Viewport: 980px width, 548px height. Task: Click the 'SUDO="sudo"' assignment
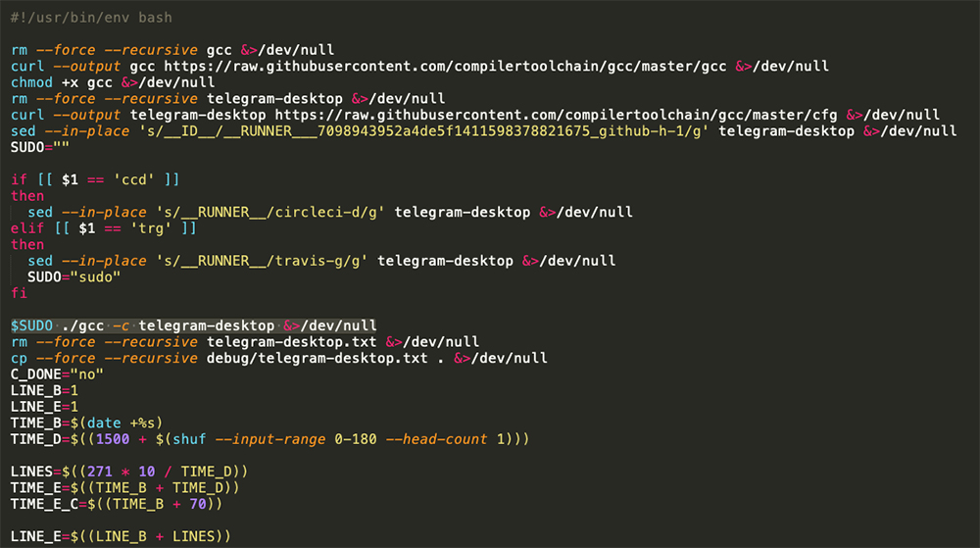point(73,277)
